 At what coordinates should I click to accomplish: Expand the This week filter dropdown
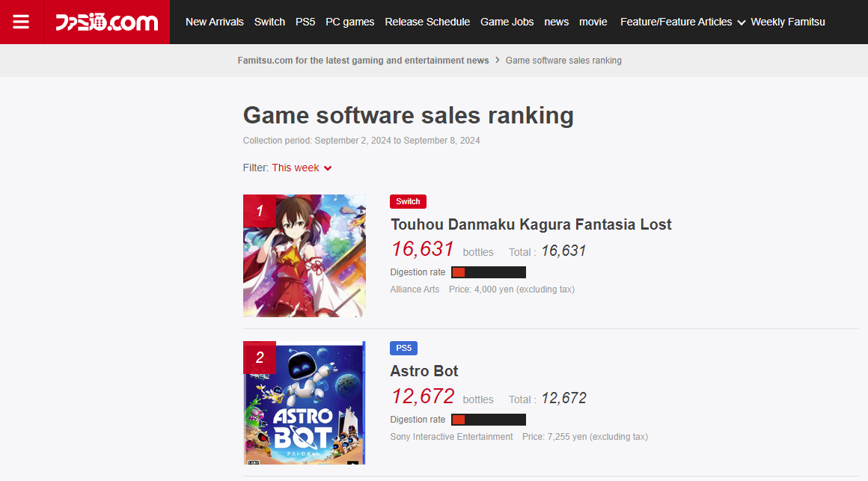[302, 168]
